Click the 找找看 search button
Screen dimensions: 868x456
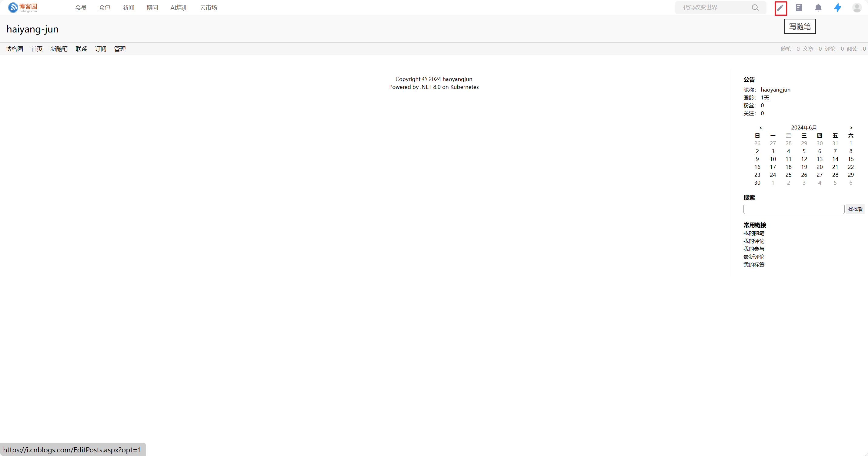tap(855, 209)
